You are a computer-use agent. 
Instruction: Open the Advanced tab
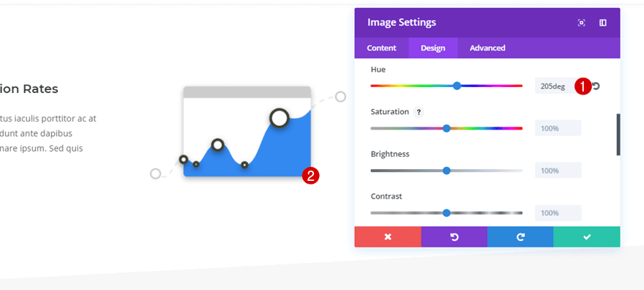(x=487, y=48)
